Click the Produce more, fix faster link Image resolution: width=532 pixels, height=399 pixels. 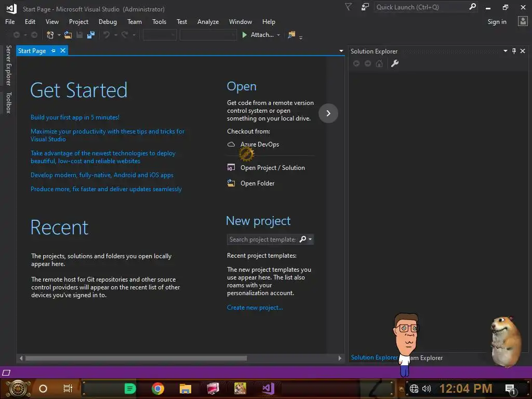tap(106, 189)
